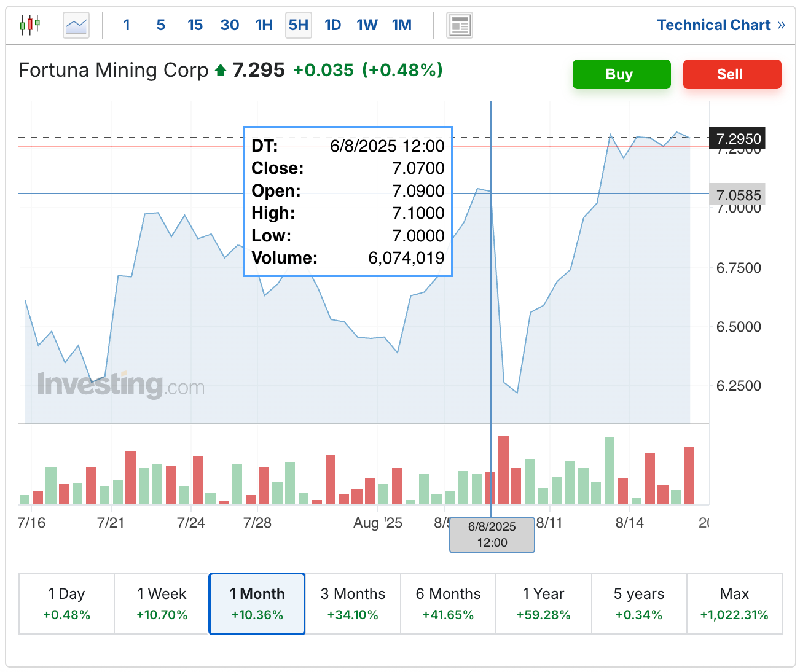The height and width of the screenshot is (672, 800).
Task: Select the 1H interval
Action: tap(264, 25)
